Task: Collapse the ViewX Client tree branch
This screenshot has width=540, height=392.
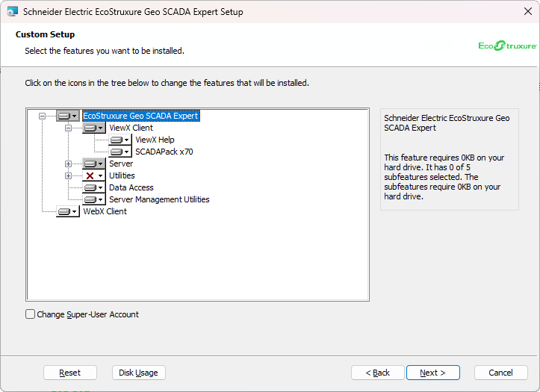Action: [69, 128]
